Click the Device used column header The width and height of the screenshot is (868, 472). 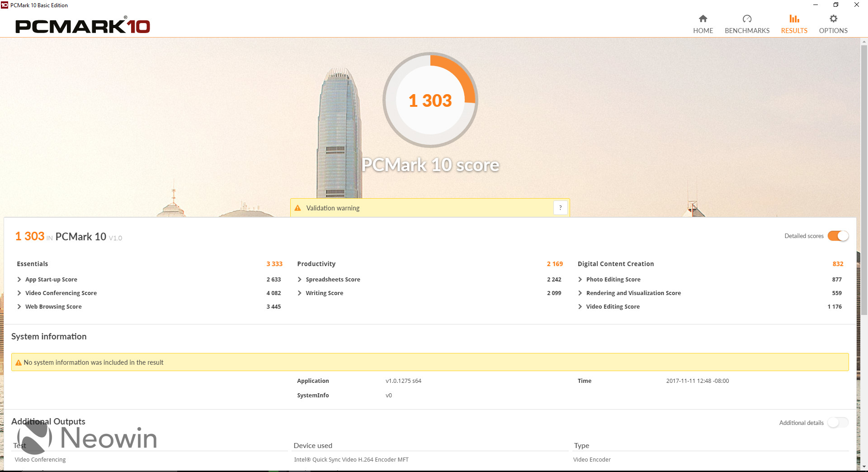click(x=313, y=446)
